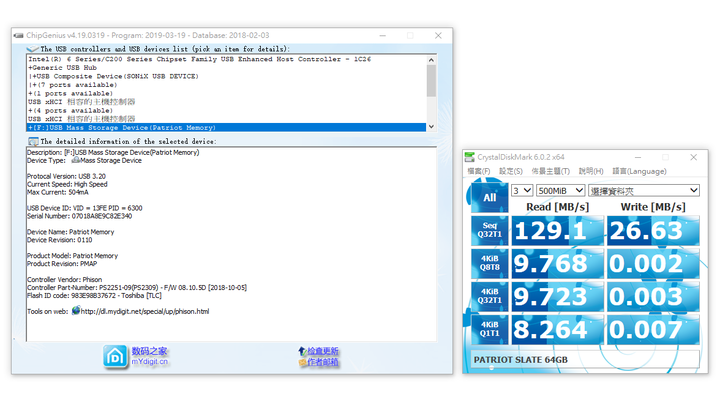The width and height of the screenshot is (720, 405).
Task: Click the check for updates link
Action: pyautogui.click(x=323, y=351)
